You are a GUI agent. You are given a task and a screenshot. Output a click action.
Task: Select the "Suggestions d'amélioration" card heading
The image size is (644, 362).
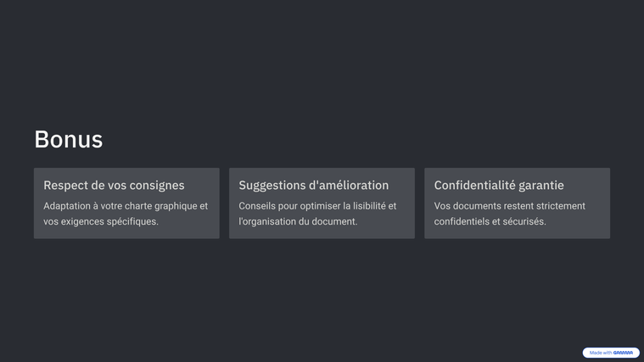point(313,185)
